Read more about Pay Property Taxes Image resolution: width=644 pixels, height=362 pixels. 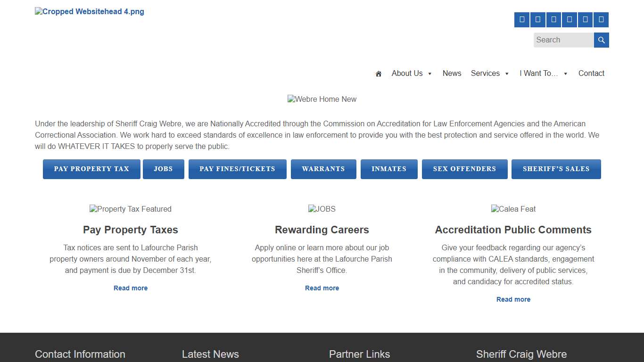(131, 288)
